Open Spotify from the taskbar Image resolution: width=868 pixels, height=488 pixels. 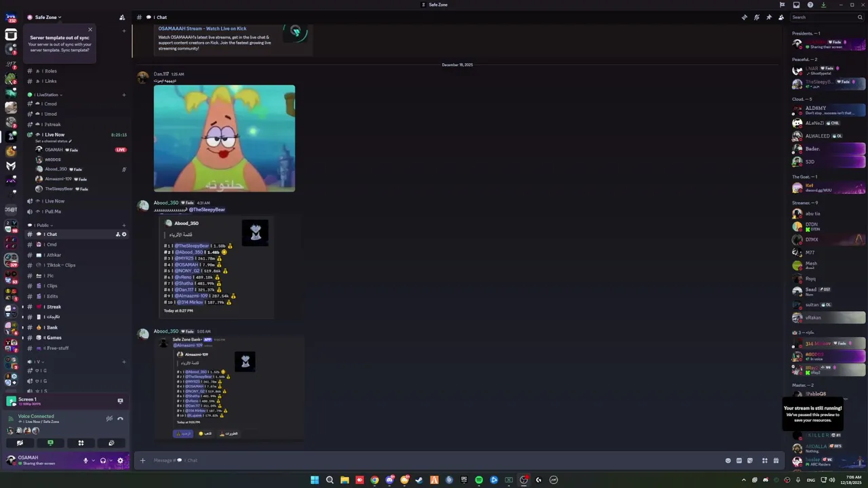coord(479,480)
